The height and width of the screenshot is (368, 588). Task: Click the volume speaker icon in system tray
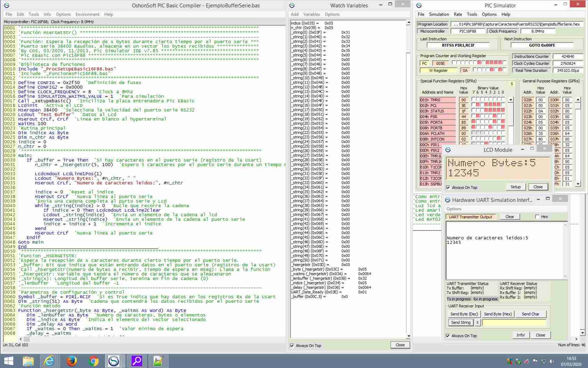552,361
